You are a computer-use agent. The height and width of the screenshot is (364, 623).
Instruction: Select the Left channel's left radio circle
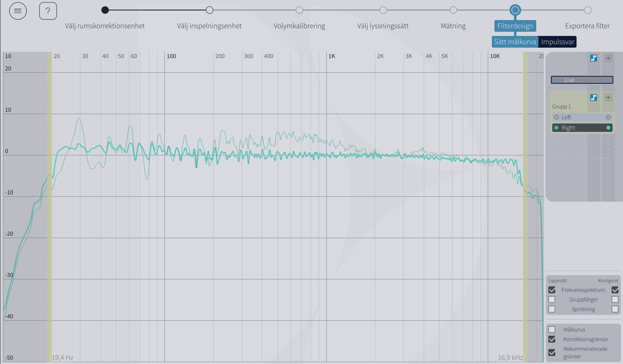click(x=556, y=117)
